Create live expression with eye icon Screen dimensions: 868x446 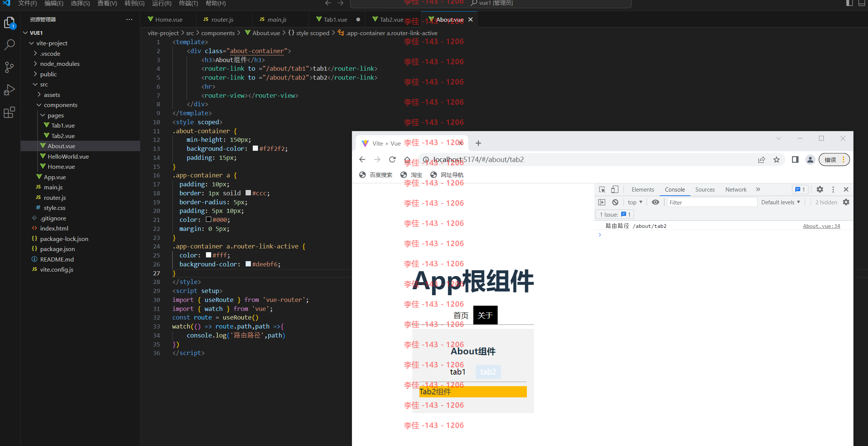(x=655, y=202)
